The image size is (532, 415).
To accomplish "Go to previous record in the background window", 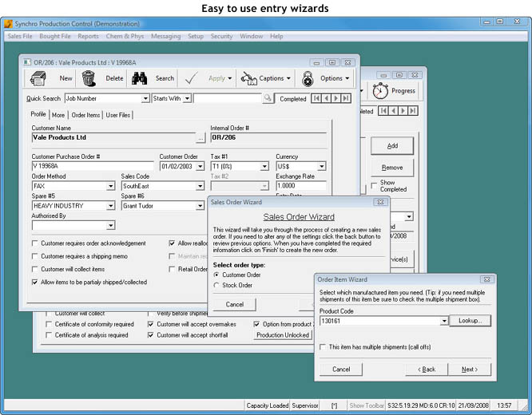I will tap(393, 111).
